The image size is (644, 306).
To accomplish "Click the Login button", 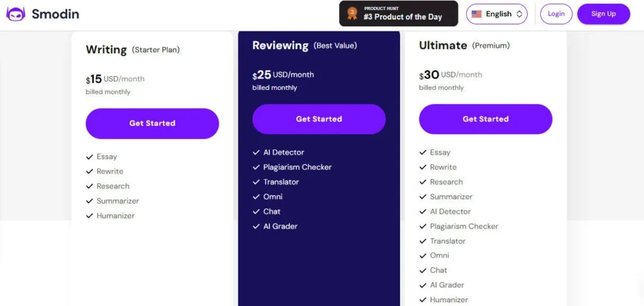I will (556, 14).
